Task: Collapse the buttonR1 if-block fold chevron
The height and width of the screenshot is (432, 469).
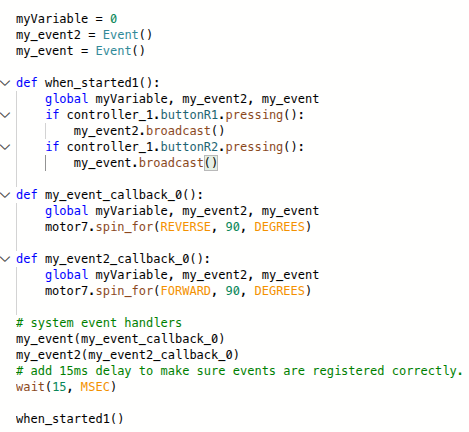Action: pyautogui.click(x=5, y=115)
